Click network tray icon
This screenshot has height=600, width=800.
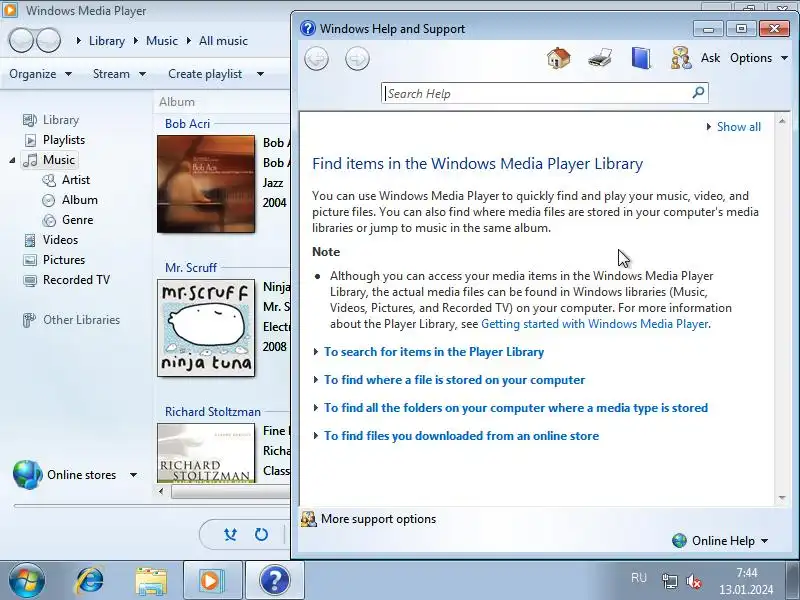tap(669, 581)
